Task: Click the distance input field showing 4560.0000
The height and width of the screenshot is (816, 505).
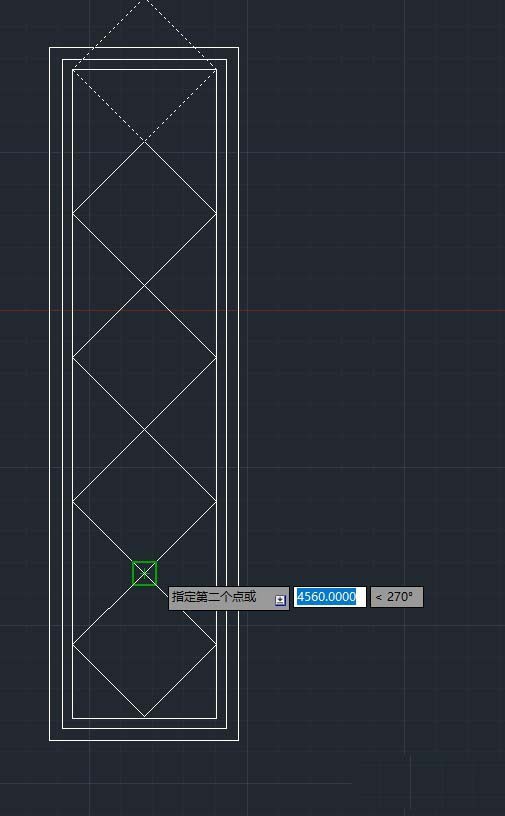Action: 330,597
